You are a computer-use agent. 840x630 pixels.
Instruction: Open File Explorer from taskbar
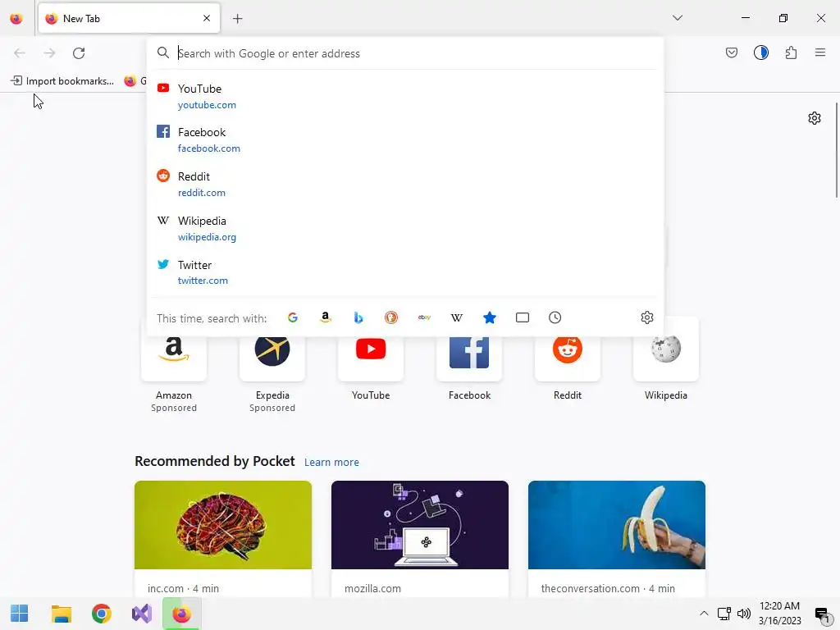[x=61, y=614]
